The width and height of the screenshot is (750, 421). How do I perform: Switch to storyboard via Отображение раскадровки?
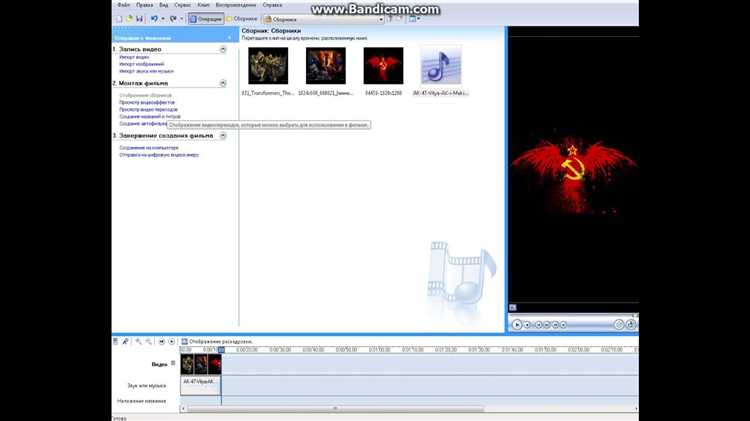pyautogui.click(x=217, y=342)
